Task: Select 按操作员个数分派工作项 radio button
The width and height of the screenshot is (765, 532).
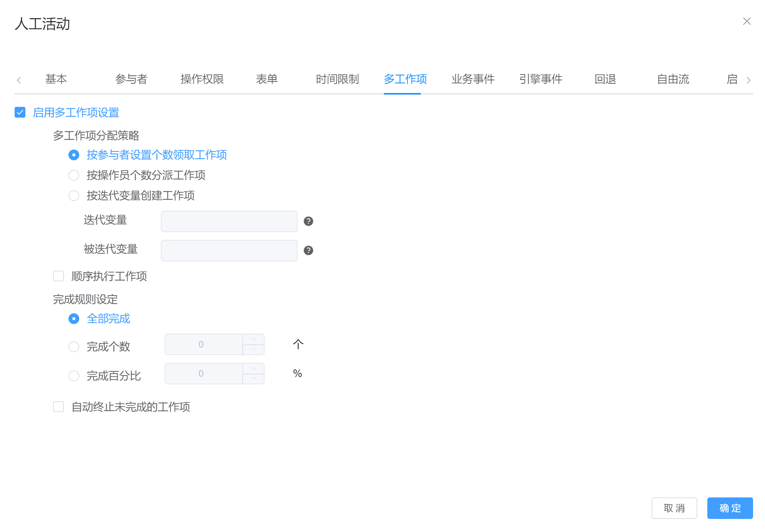Action: pos(74,175)
